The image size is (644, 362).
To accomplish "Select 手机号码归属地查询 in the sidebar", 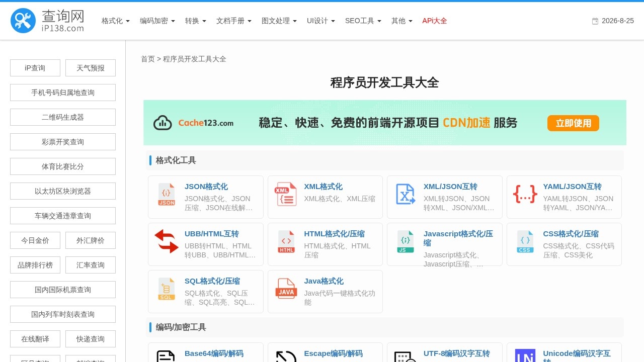I will point(63,93).
